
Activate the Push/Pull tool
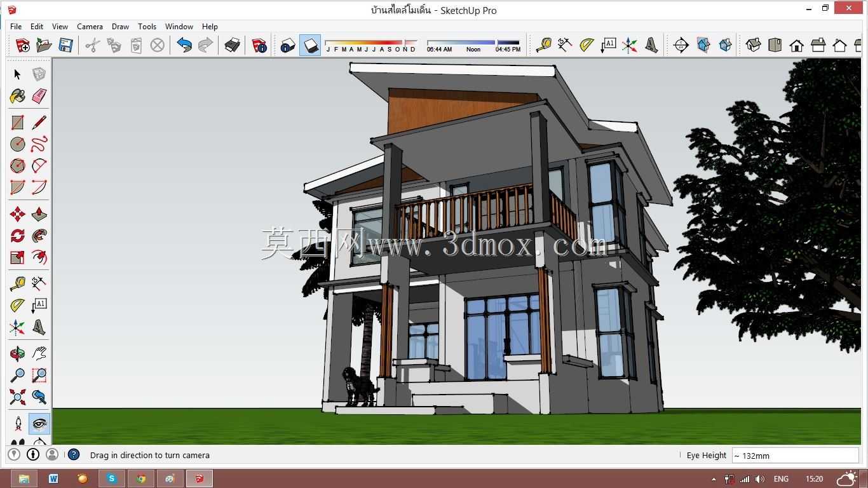pyautogui.click(x=39, y=213)
